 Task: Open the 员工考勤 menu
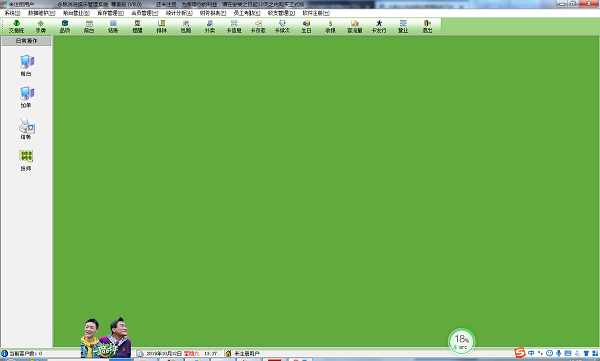coord(247,13)
